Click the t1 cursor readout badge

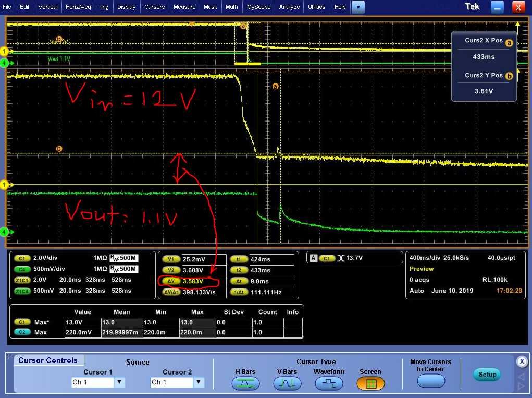pos(239,259)
